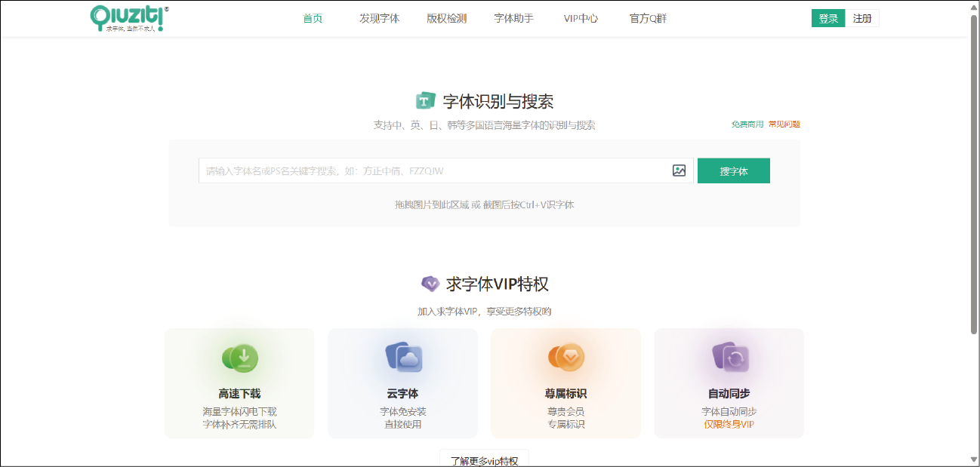The width and height of the screenshot is (980, 467).
Task: Click the image upload icon in search box
Action: click(679, 171)
